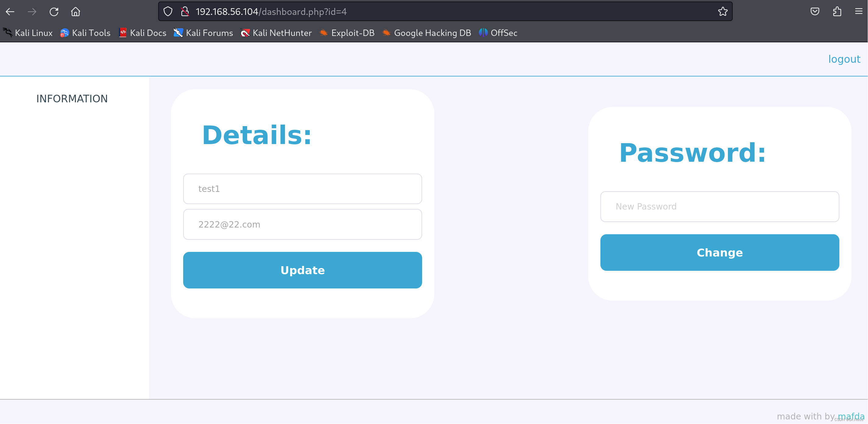Click the INFORMATION sidebar label
The height and width of the screenshot is (424, 868).
[72, 98]
